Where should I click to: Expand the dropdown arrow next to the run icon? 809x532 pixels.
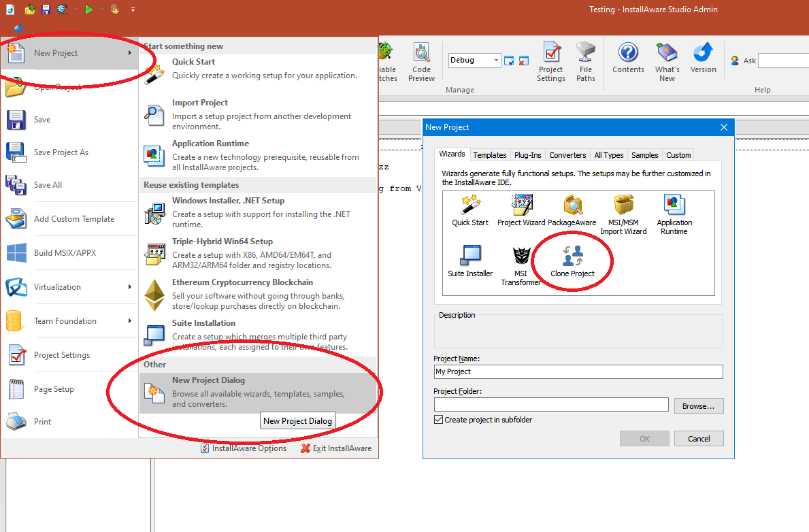pos(102,10)
